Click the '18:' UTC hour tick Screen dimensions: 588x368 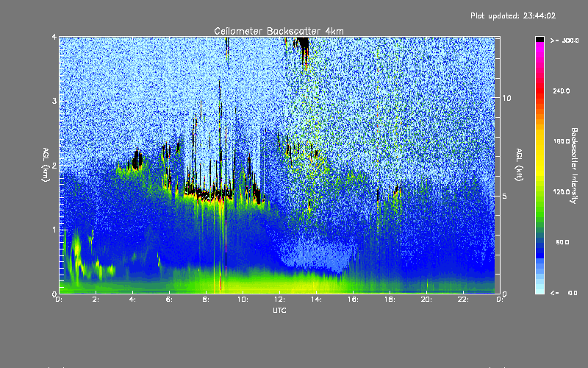(x=390, y=300)
